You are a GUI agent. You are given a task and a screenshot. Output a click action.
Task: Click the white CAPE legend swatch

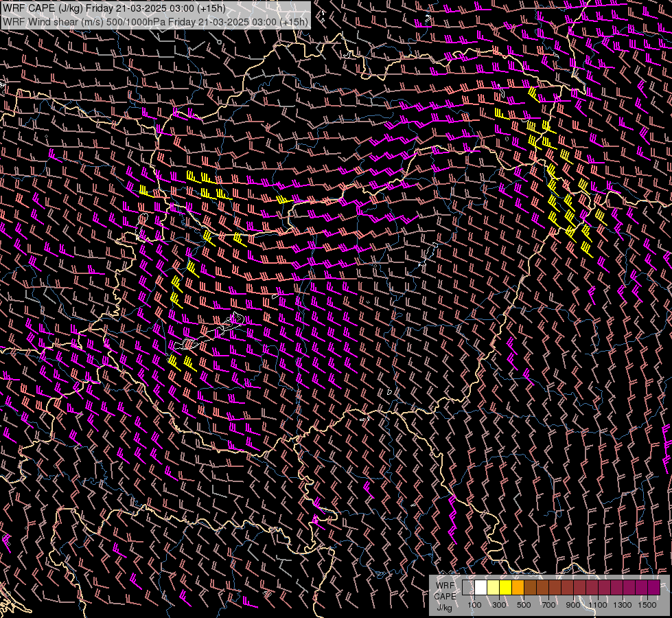(x=481, y=587)
